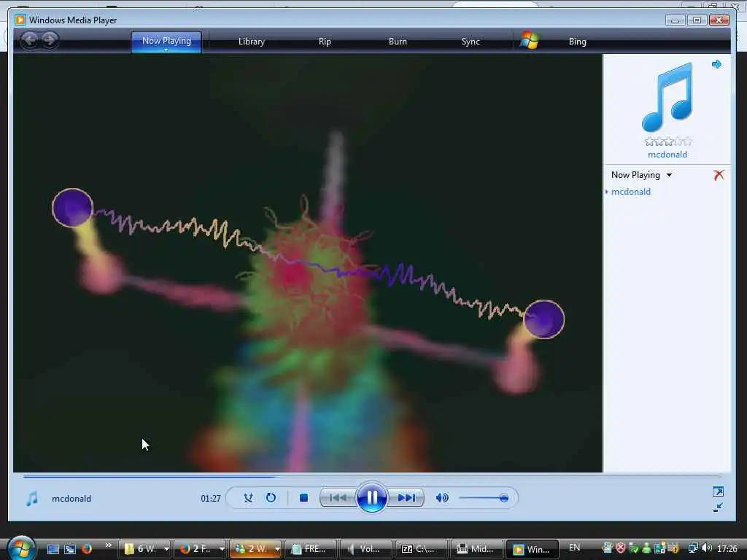Launch Firefox from quick launch

coord(87,549)
